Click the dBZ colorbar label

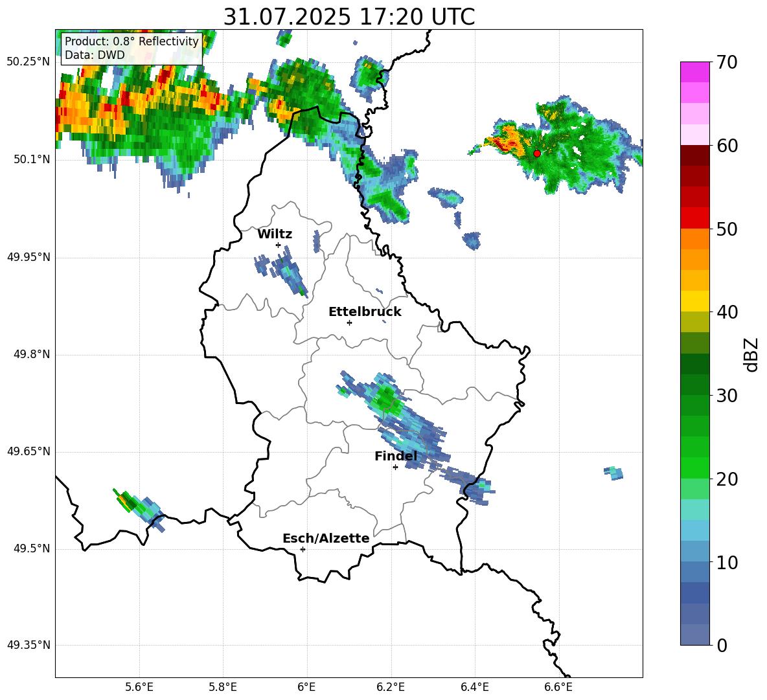coord(750,354)
